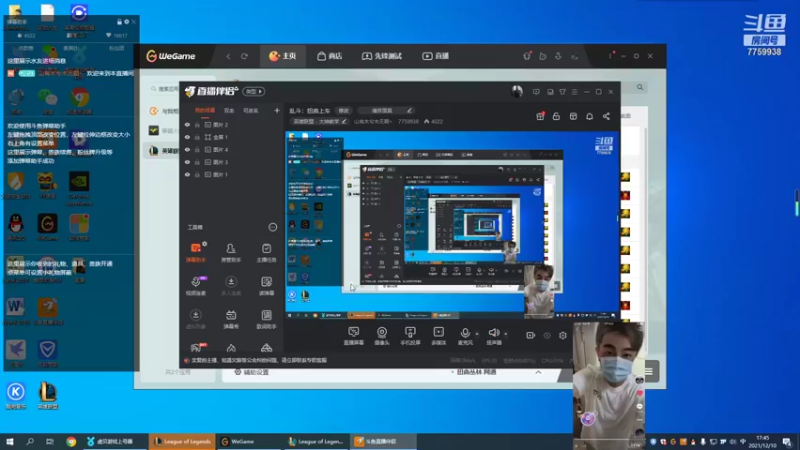This screenshot has width=800, height=450.
Task: Open the hamburger menu in companion title bar
Action: [574, 92]
